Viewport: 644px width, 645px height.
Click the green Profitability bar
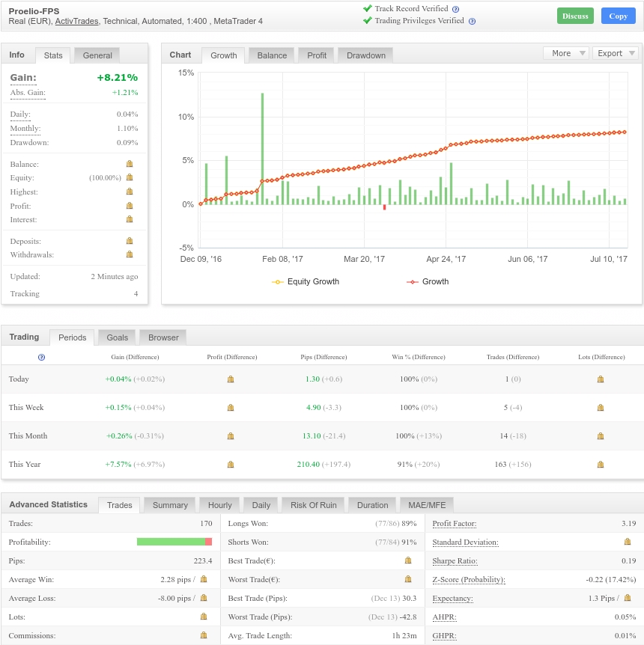point(170,542)
